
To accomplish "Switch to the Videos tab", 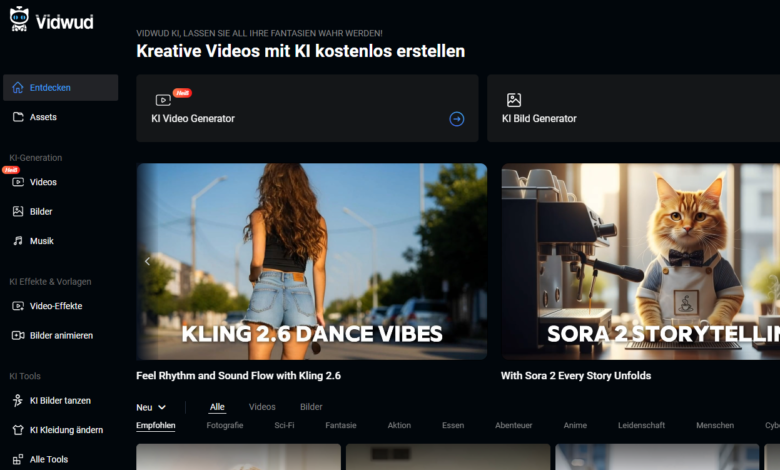I will point(262,407).
